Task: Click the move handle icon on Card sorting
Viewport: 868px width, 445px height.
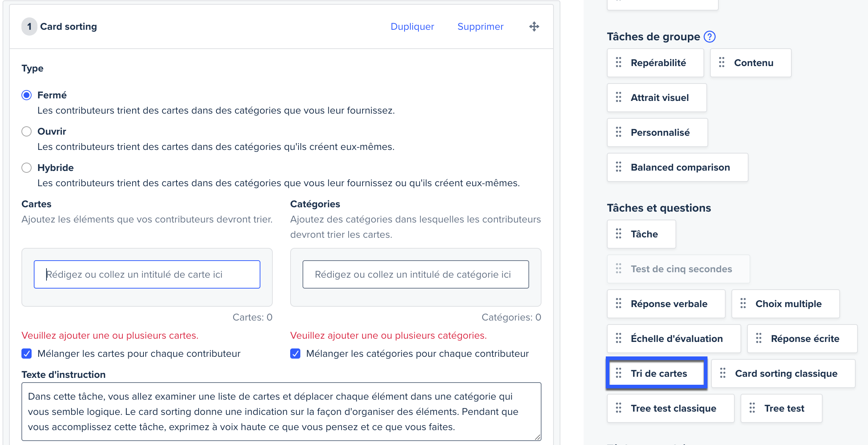Action: [534, 26]
